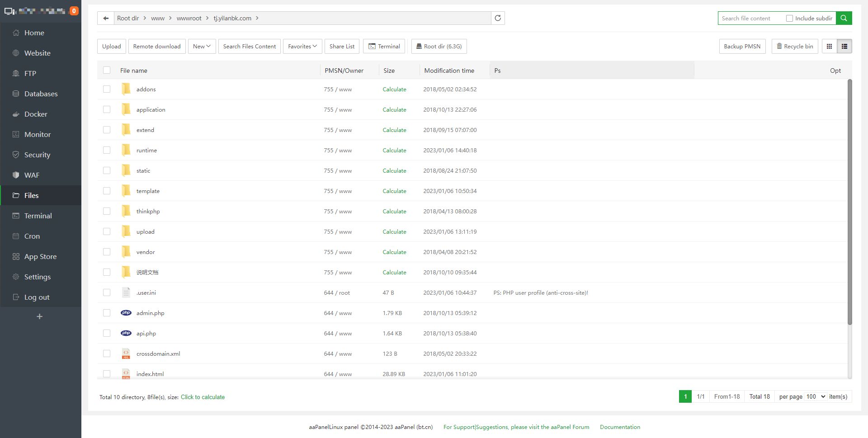868x438 pixels.
Task: Enable Include subdir checkbox
Action: (x=789, y=19)
